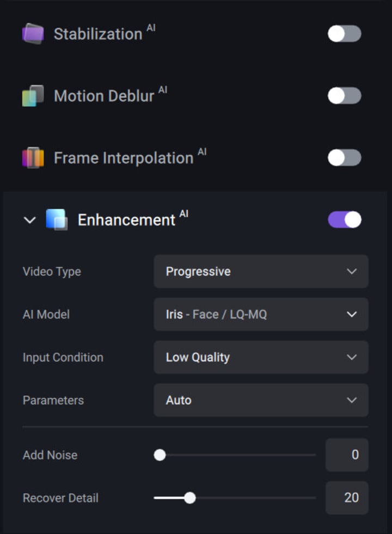The image size is (392, 534).
Task: Enable Frame Interpolation toggle
Action: click(344, 158)
